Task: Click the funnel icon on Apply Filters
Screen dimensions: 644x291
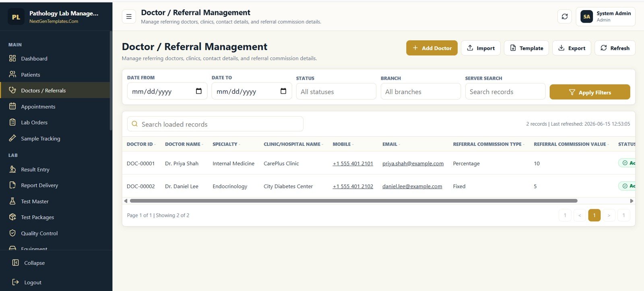Action: [572, 92]
